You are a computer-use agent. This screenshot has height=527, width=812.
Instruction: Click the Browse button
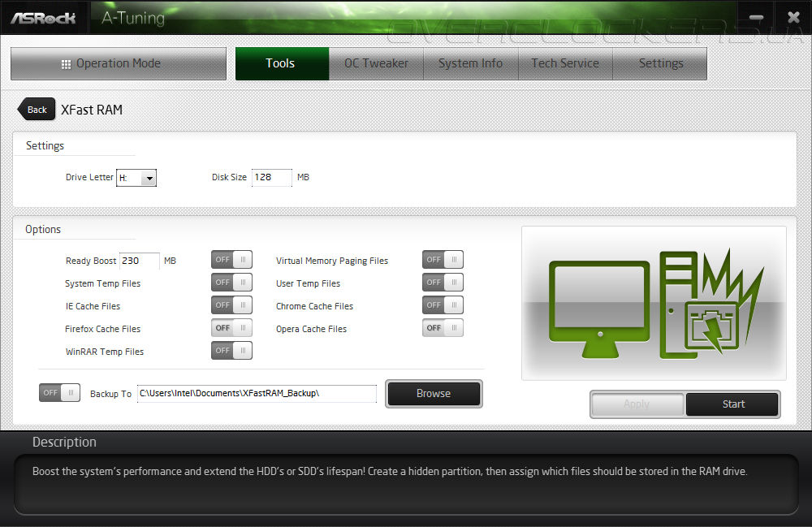[434, 394]
